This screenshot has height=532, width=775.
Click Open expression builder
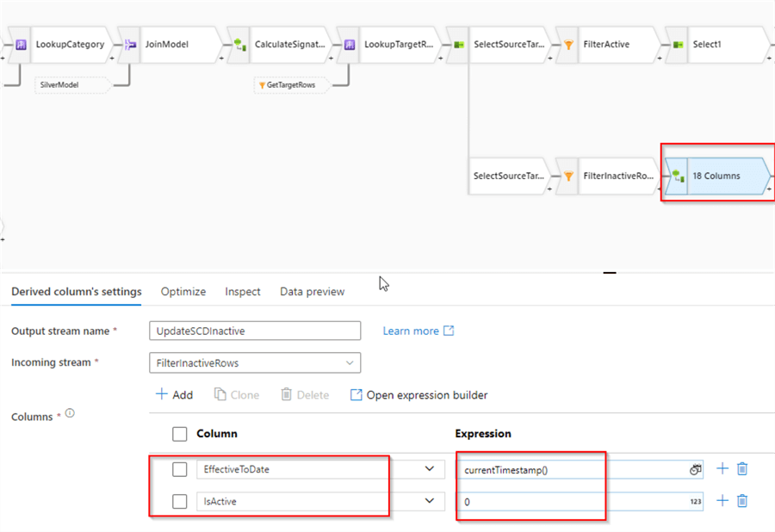click(x=418, y=395)
